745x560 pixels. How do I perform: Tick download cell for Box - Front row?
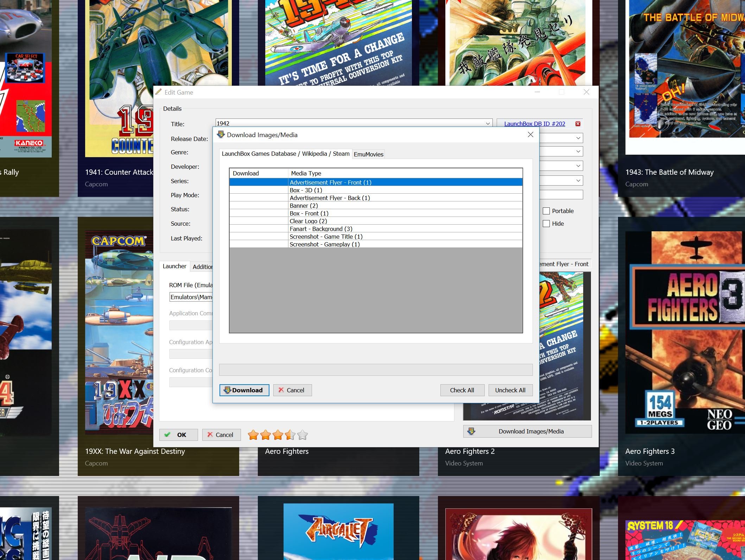point(259,213)
